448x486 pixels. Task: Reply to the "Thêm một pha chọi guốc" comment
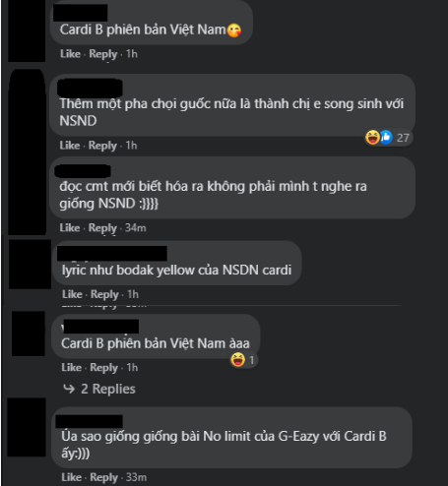(x=102, y=146)
